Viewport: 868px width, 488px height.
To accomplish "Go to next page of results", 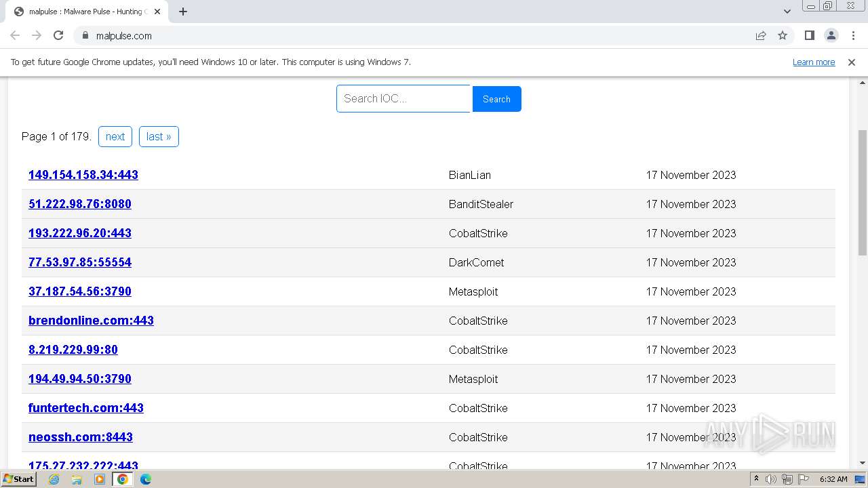I will tap(115, 136).
